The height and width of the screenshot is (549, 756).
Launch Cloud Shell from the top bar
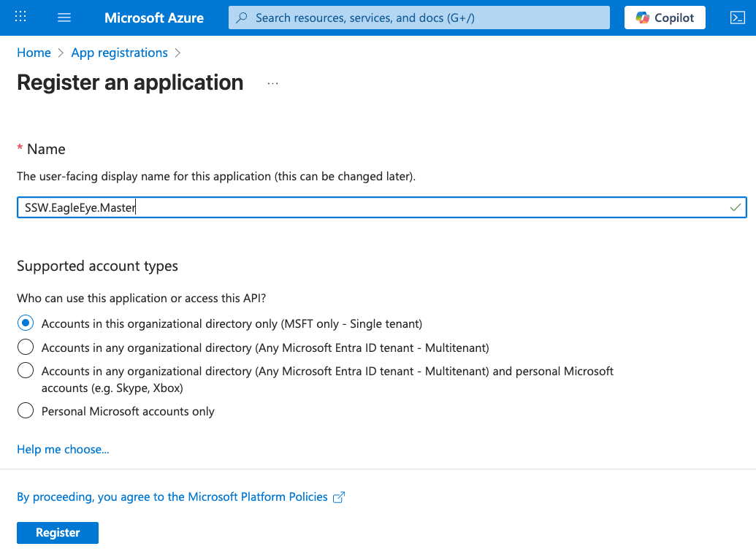point(737,18)
